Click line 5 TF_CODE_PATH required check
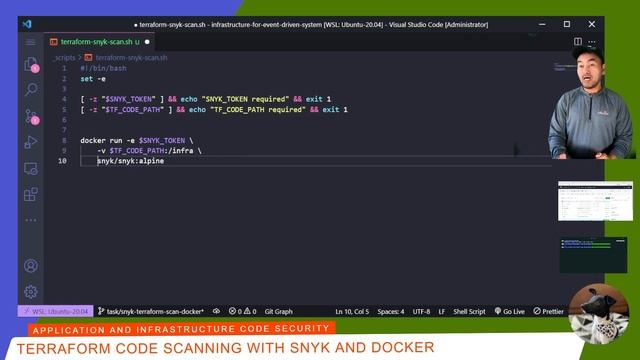The height and width of the screenshot is (360, 640). pos(214,109)
